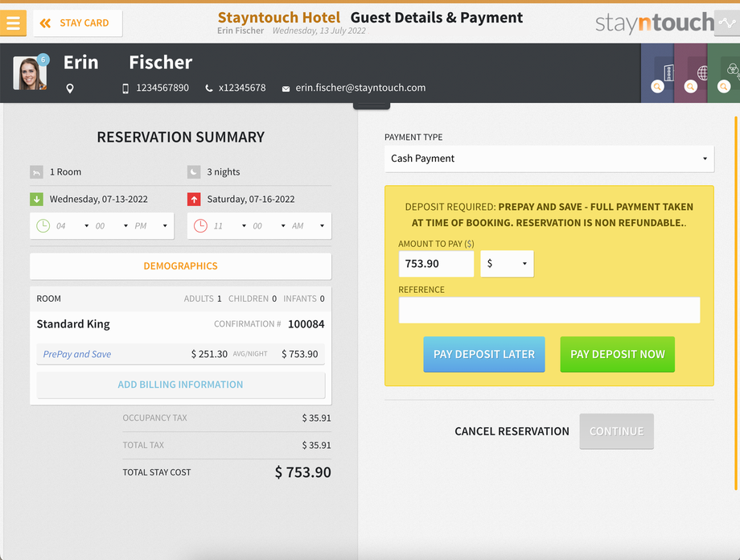Click the departure date Saturday, 07-16-2022
The height and width of the screenshot is (560, 740).
click(251, 200)
